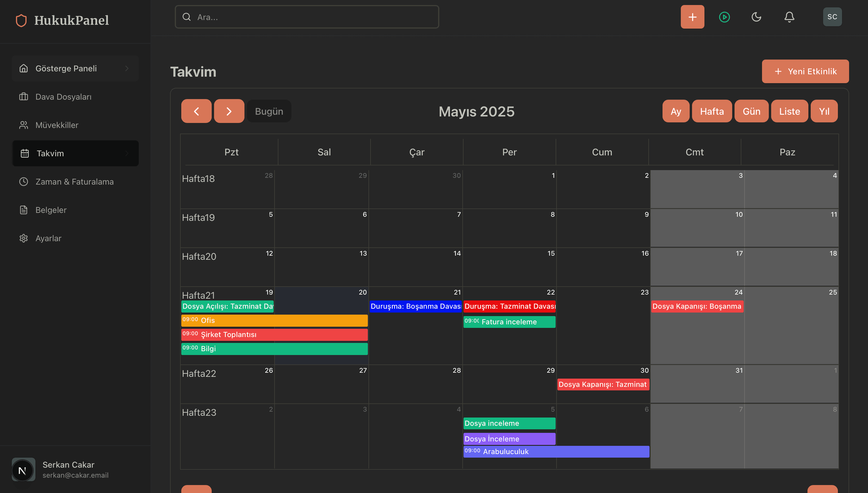Open Zaman & Faturalama section
Image resolution: width=868 pixels, height=493 pixels.
74,182
